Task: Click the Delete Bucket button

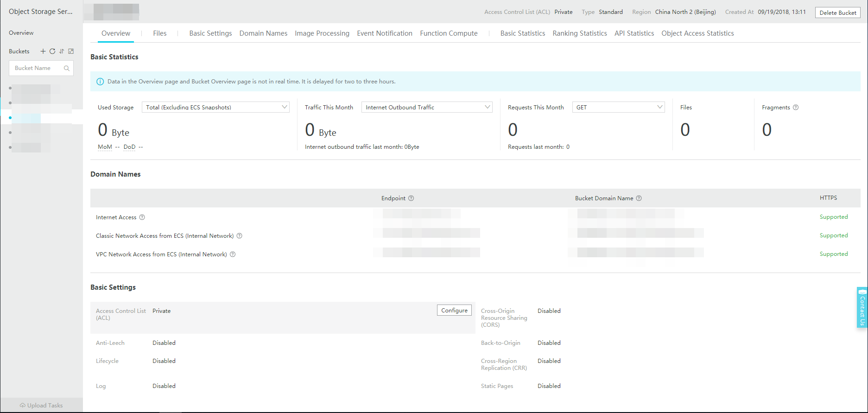Action: tap(837, 13)
